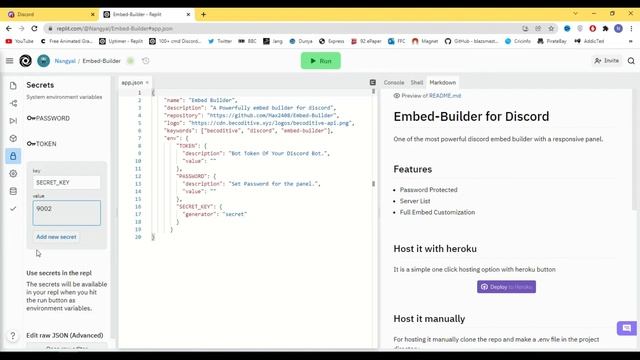Open the Files sidebar icon

[13, 86]
